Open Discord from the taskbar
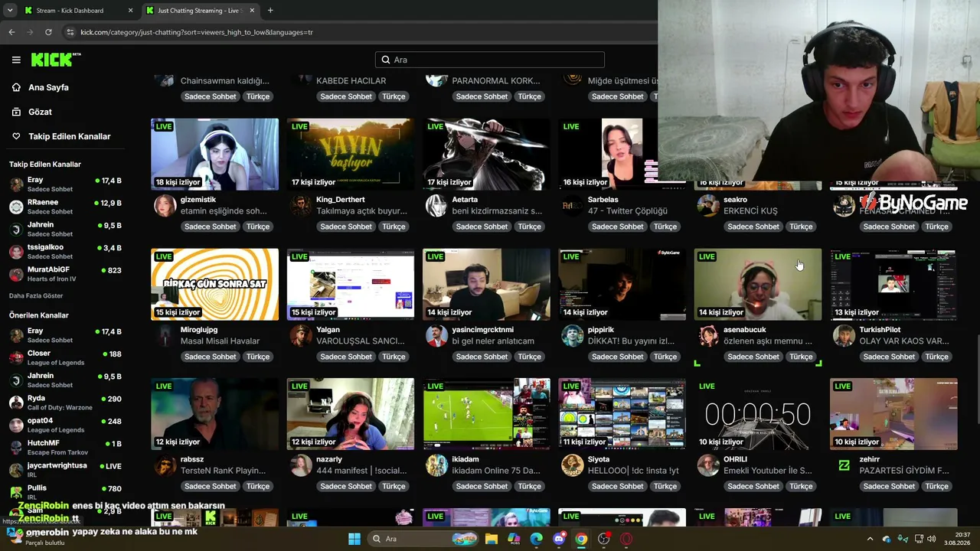 pyautogui.click(x=559, y=539)
